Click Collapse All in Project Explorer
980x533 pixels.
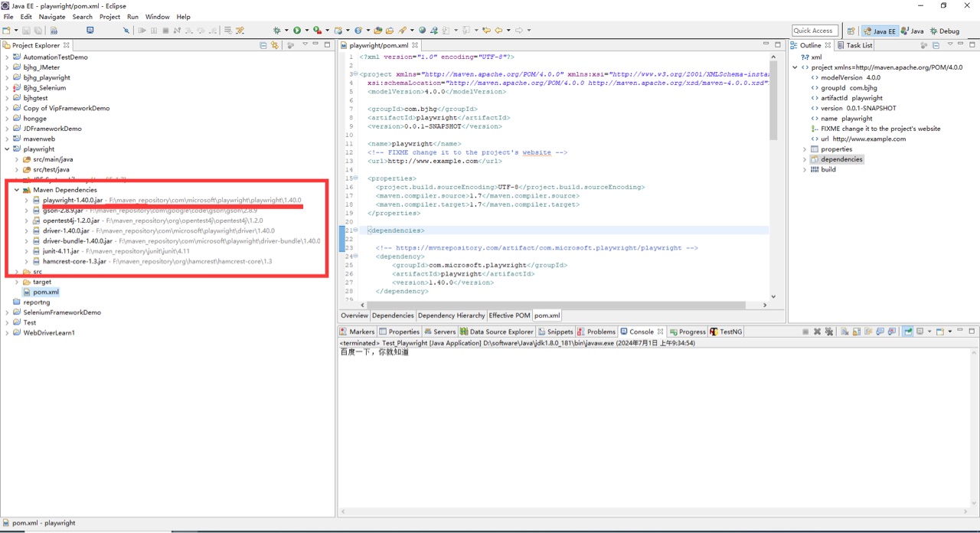(263, 45)
